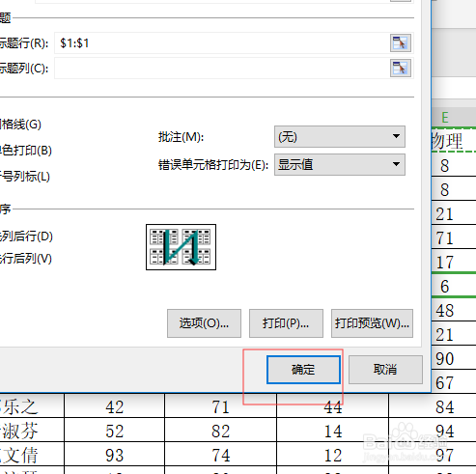476x474 pixels.
Task: Click the name cell 乐之
Action: click(x=32, y=406)
